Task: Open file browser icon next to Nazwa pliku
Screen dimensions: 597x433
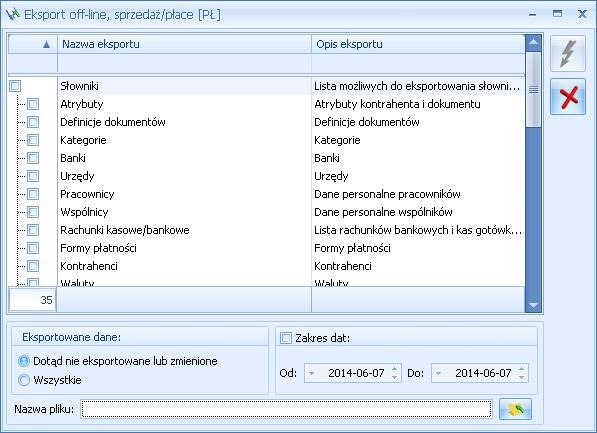Action: [515, 409]
